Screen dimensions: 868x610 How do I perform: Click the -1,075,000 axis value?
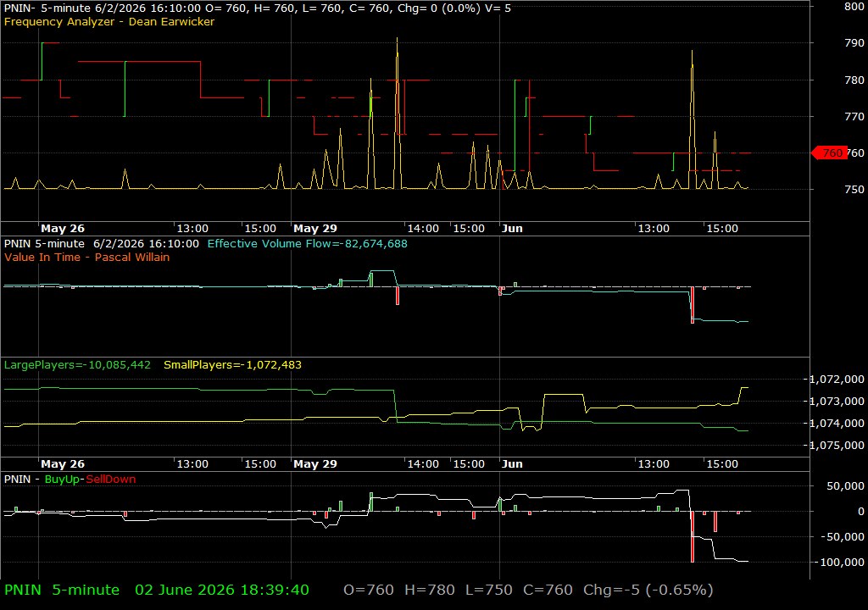click(x=835, y=445)
